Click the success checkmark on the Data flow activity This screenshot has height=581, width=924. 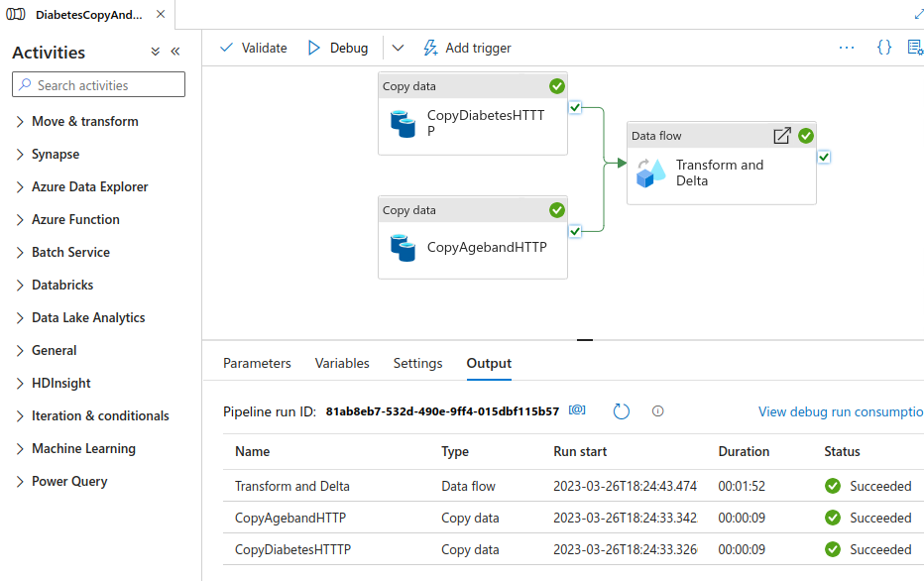806,136
